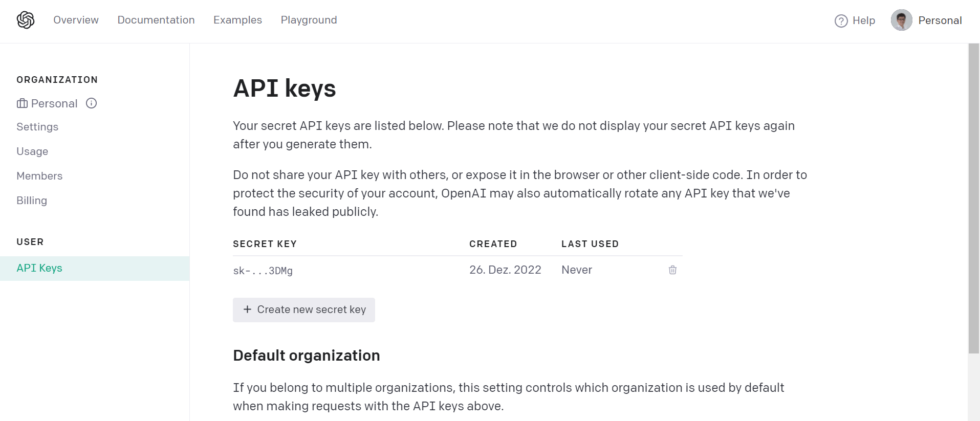Click the OpenAI logo
The width and height of the screenshot is (980, 421).
click(25, 19)
